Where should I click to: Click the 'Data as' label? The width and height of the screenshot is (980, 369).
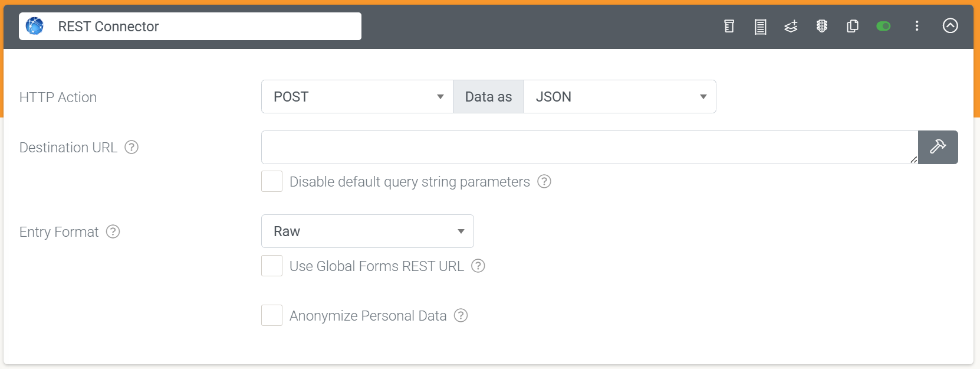pos(488,97)
